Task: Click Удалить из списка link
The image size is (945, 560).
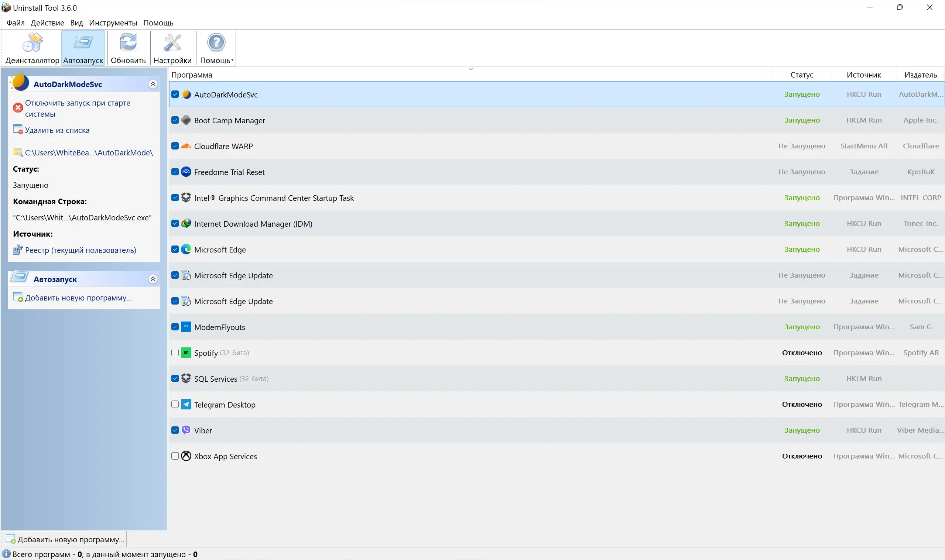Action: [x=57, y=130]
